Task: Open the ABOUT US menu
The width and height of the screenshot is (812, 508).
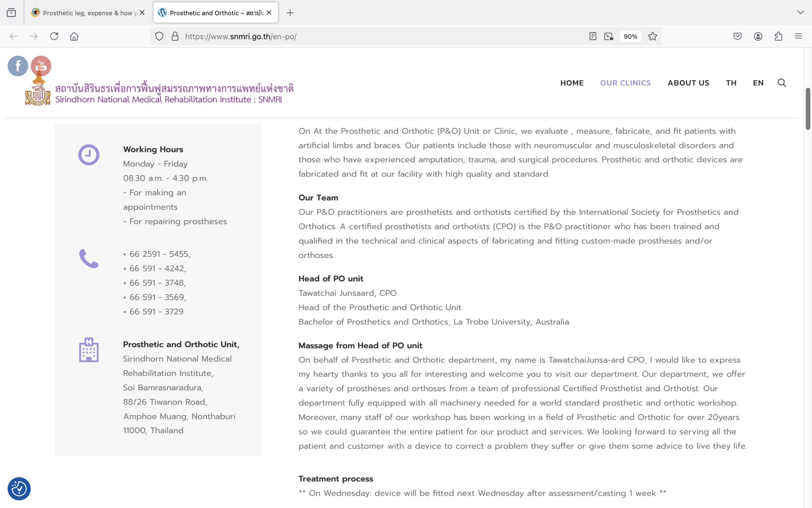Action: 688,83
